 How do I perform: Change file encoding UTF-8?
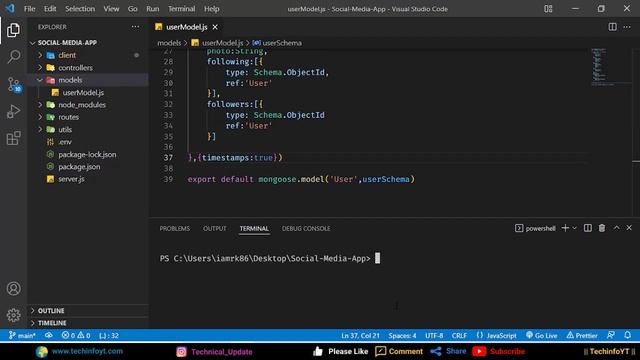[434, 336]
